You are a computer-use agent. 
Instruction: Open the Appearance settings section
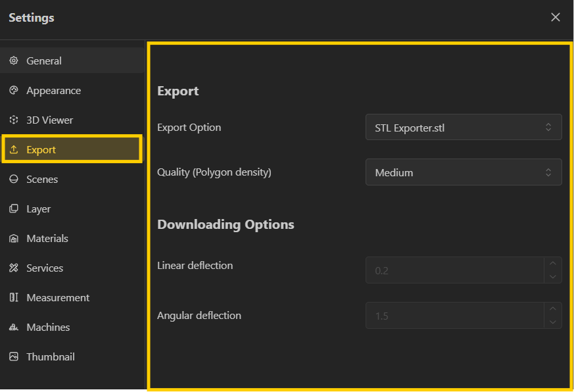point(53,90)
